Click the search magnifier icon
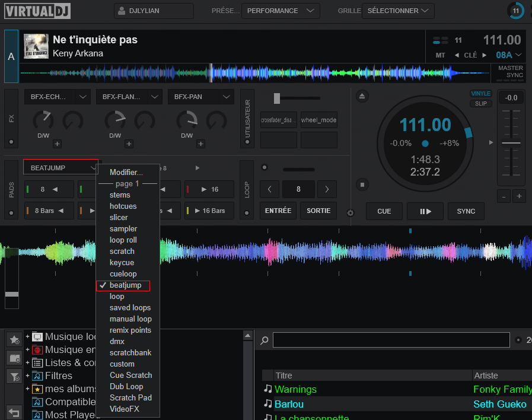 pyautogui.click(x=265, y=340)
